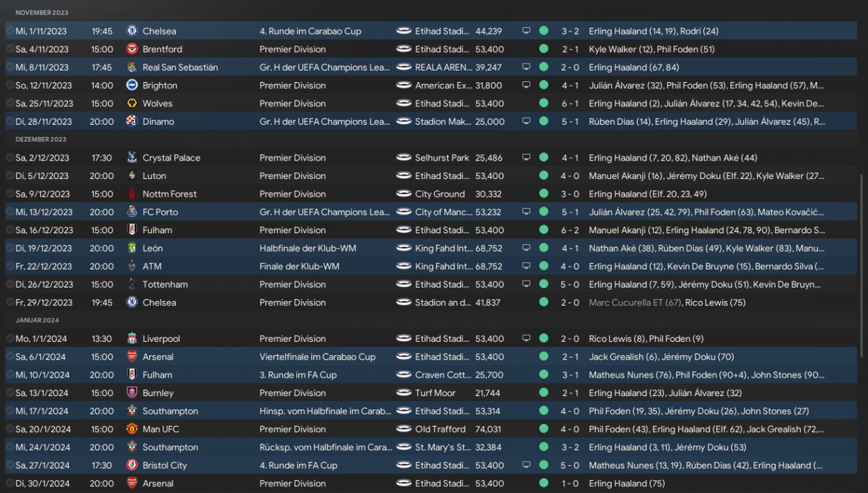Screen dimensions: 868x493
Task: Click the Crystal Palace club badge
Action: click(132, 158)
